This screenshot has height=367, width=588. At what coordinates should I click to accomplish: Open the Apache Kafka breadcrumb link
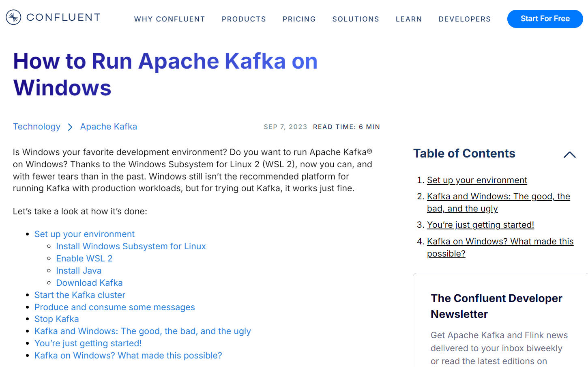[109, 127]
